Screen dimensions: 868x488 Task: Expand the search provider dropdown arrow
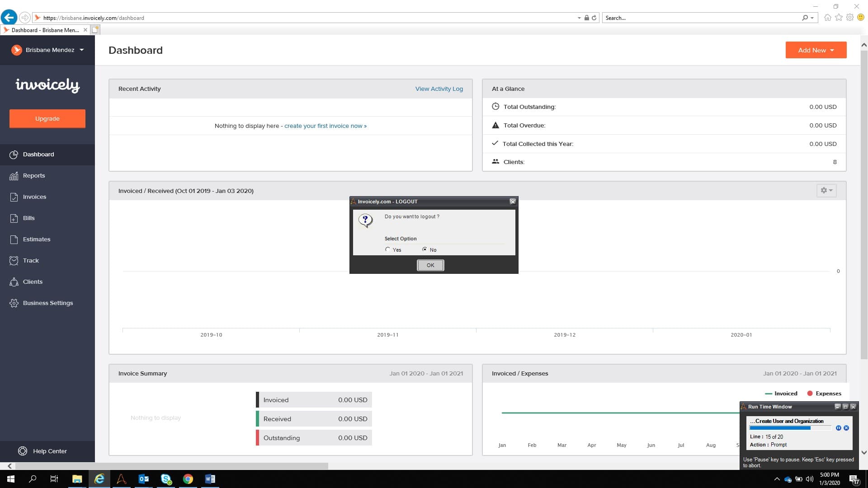coord(812,18)
